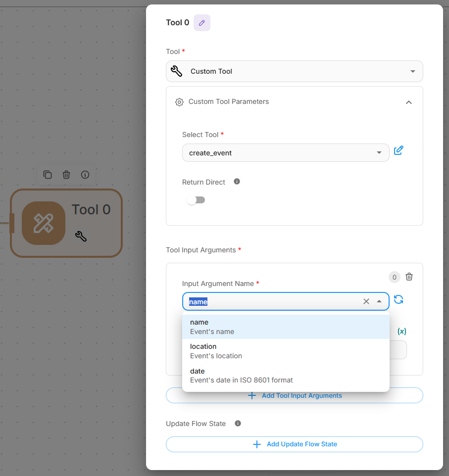
Task: Toggle the Return Direct switch
Action: pyautogui.click(x=196, y=200)
